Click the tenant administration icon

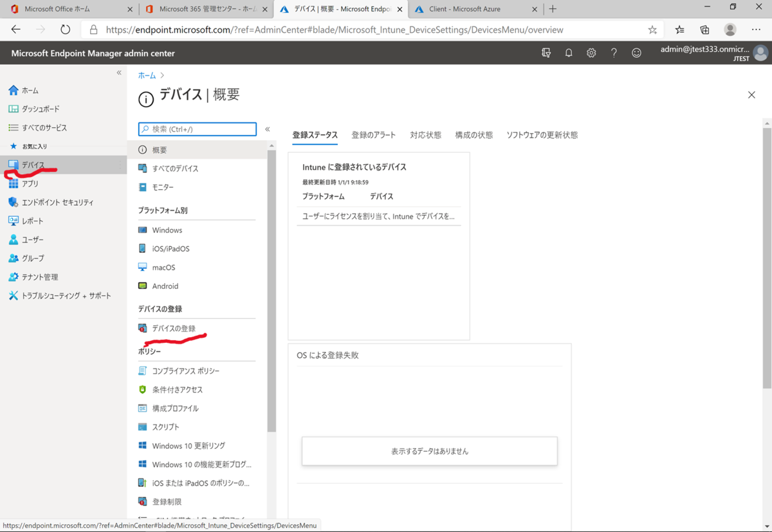click(14, 277)
